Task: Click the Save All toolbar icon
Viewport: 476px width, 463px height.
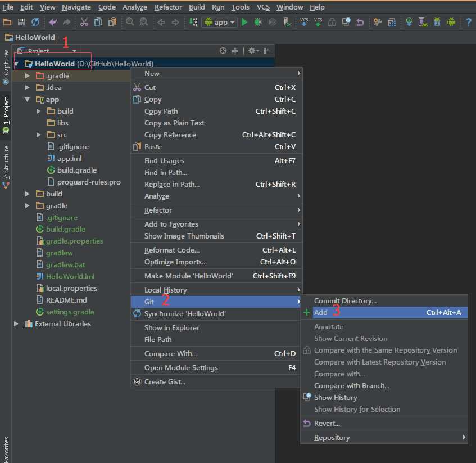Action: point(21,22)
